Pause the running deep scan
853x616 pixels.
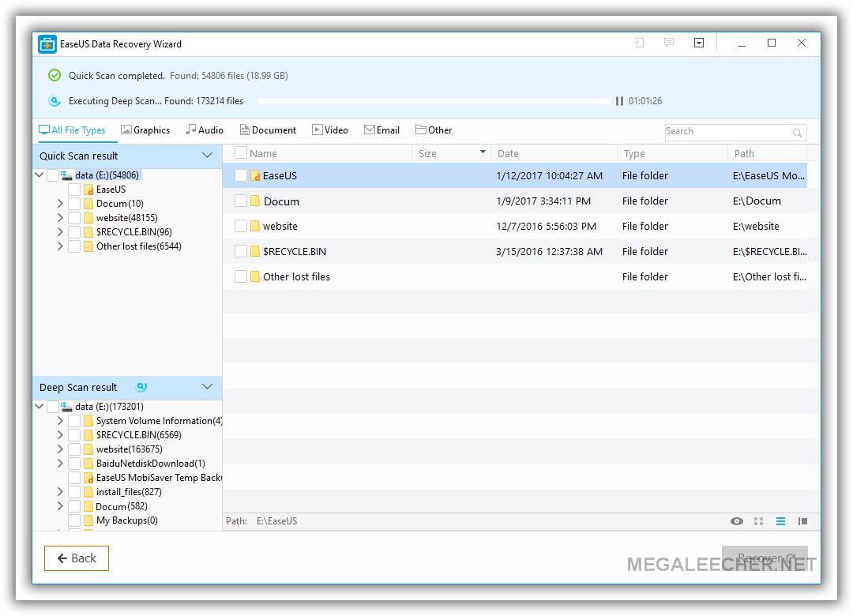(619, 101)
